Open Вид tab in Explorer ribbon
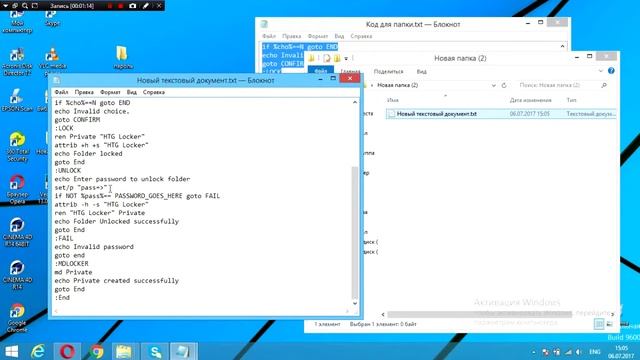Image resolution: width=640 pixels, height=360 pixels. (422, 71)
